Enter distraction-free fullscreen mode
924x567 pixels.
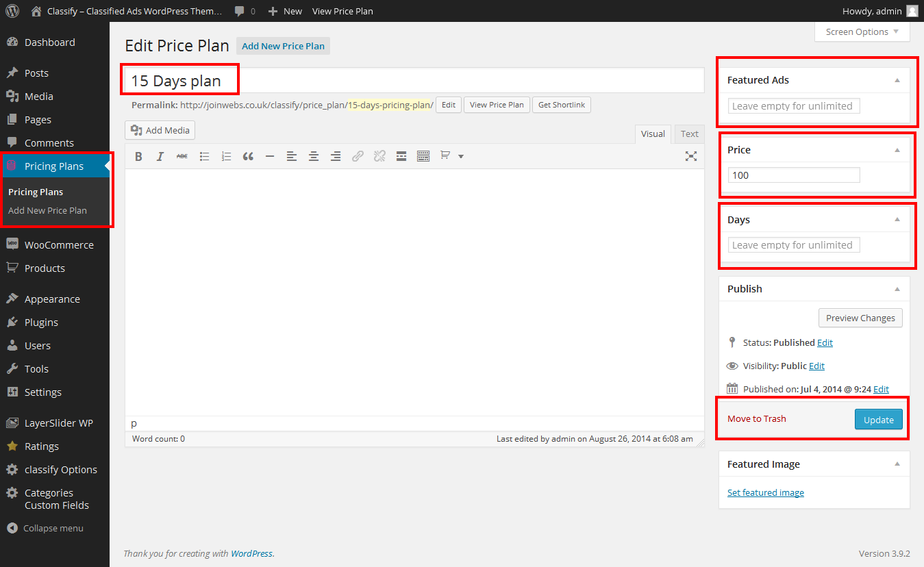[691, 156]
